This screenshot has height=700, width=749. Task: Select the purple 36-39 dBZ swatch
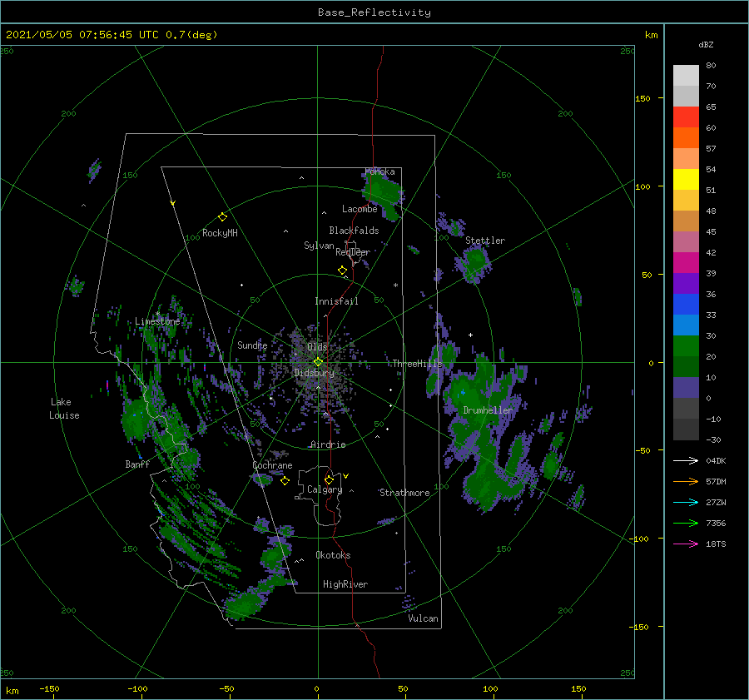pyautogui.click(x=686, y=284)
